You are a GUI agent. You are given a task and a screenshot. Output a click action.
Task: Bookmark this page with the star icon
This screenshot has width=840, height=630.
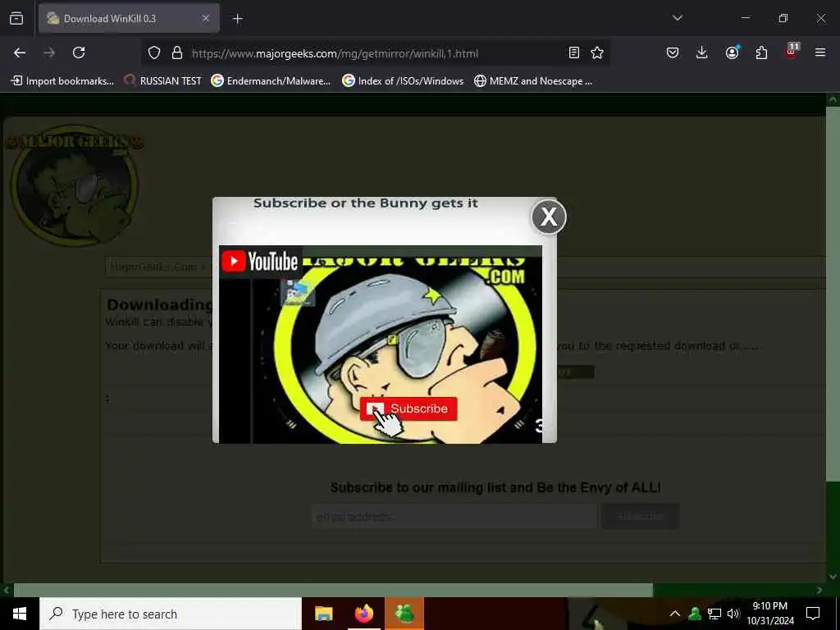click(597, 52)
